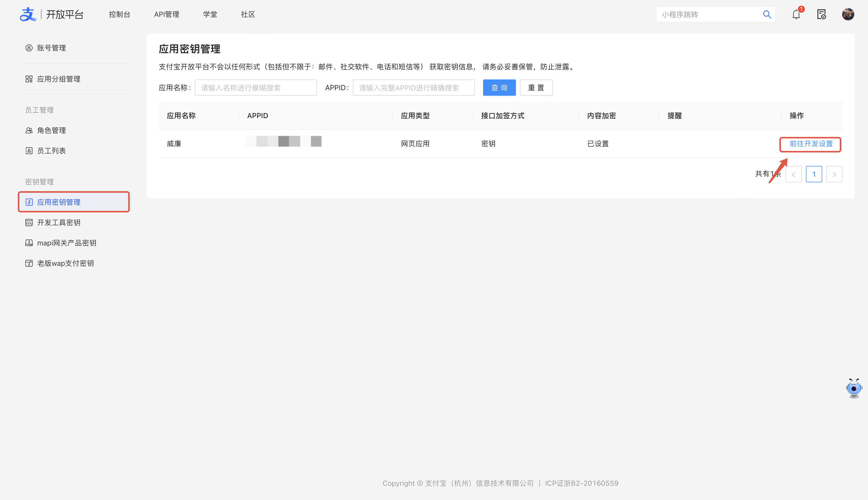Click the 老版wap支付密钥 icon
The image size is (868, 500).
[29, 263]
